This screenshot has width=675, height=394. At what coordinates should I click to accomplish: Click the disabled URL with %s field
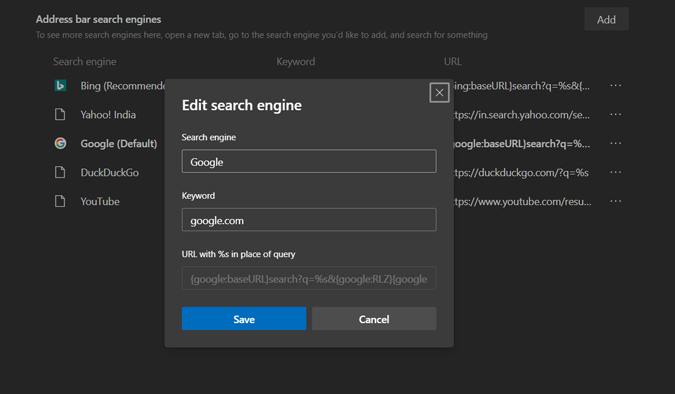pos(309,278)
